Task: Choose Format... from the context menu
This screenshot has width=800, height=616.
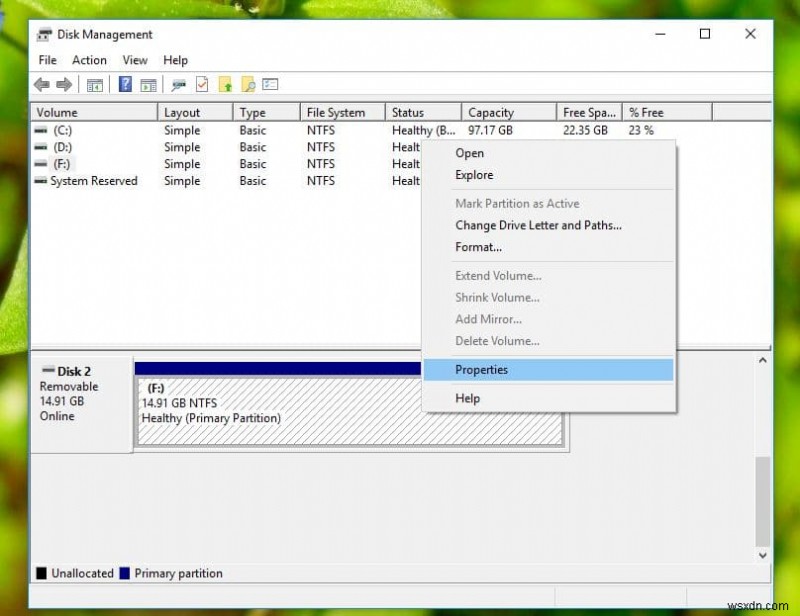Action: (x=478, y=247)
